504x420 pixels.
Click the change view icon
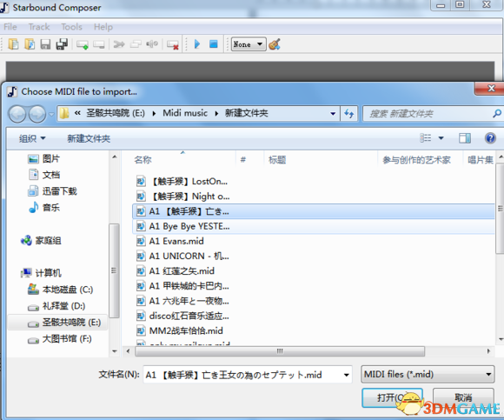point(425,138)
